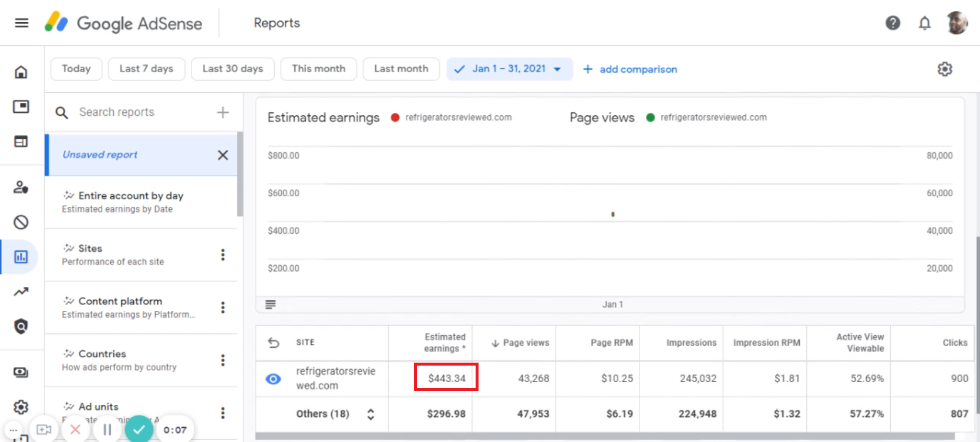
Task: Sort table by Page views column
Action: point(520,343)
